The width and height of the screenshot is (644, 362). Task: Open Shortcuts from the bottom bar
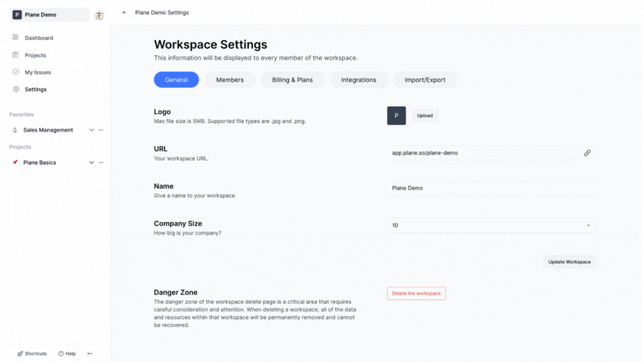(x=32, y=353)
